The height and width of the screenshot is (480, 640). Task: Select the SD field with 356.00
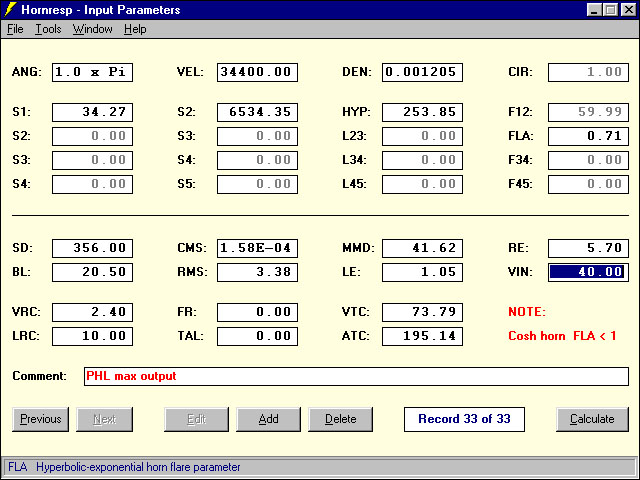92,248
